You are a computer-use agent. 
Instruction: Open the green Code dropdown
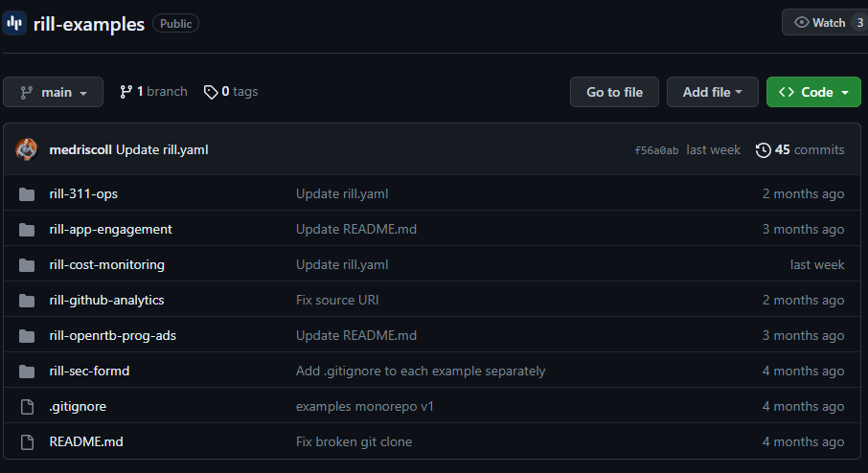[x=813, y=92]
